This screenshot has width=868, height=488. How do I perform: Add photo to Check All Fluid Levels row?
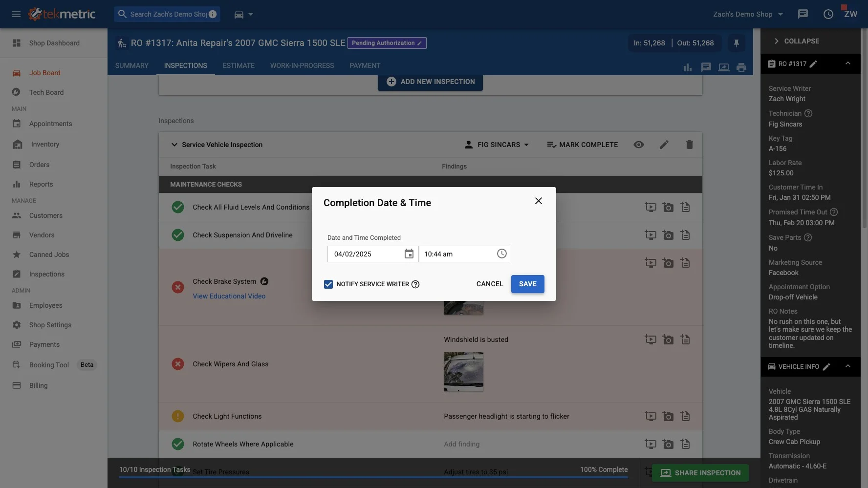click(668, 207)
